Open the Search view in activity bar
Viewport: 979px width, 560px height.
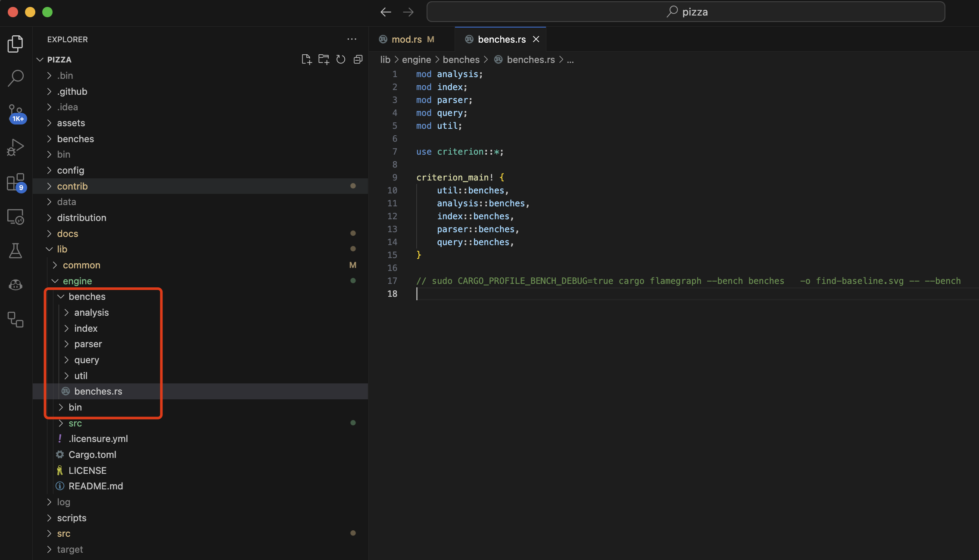[x=16, y=78]
